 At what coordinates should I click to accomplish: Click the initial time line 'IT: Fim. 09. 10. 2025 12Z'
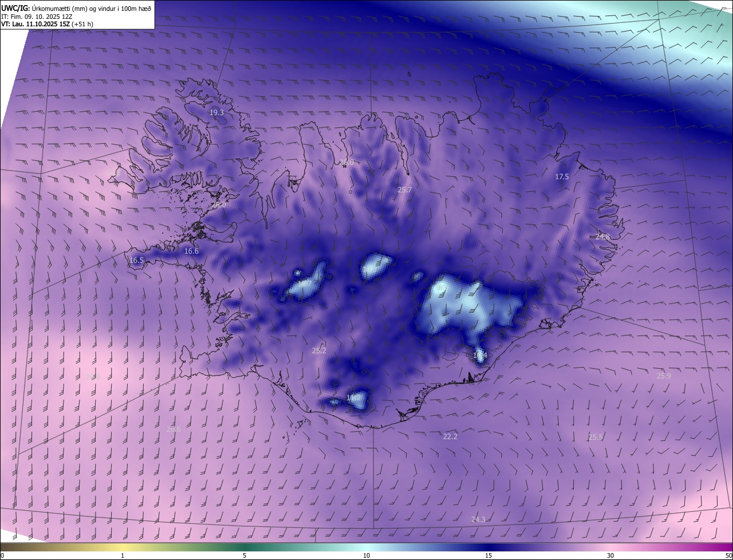coord(37,17)
